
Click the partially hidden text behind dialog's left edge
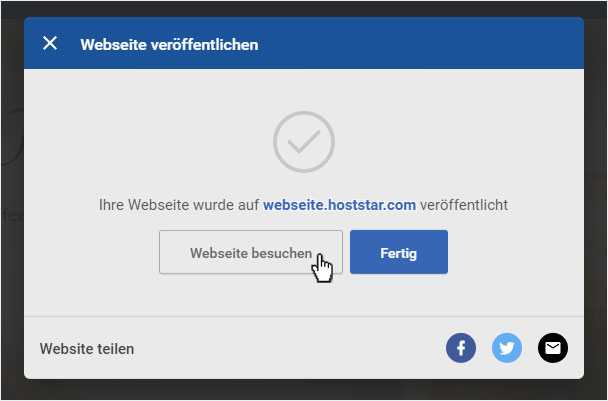12,215
